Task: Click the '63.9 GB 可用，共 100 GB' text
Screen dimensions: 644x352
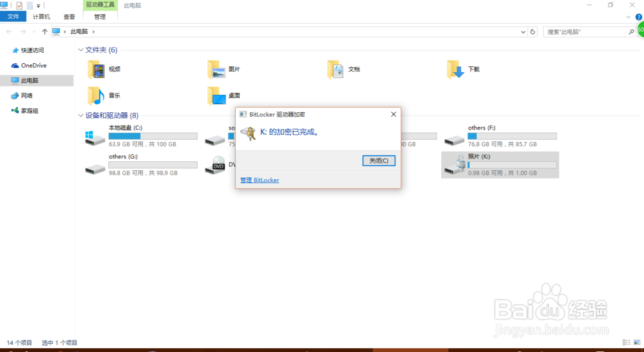Action: [x=142, y=144]
